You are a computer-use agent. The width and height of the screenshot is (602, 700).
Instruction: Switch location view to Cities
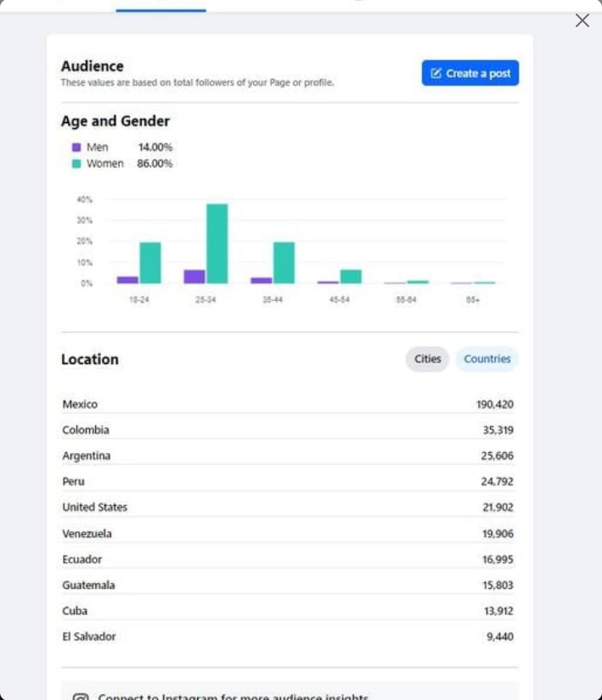(427, 359)
